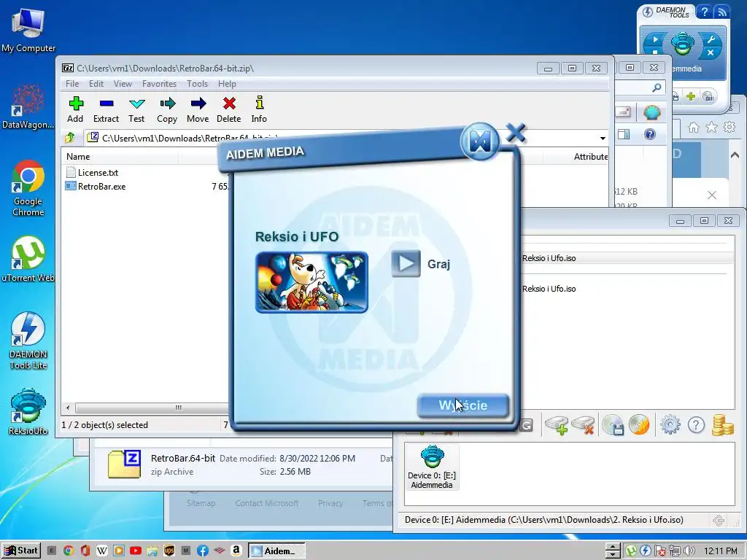The image size is (747, 560).
Task: Click the Aidem Media round logo icon
Action: tap(480, 141)
